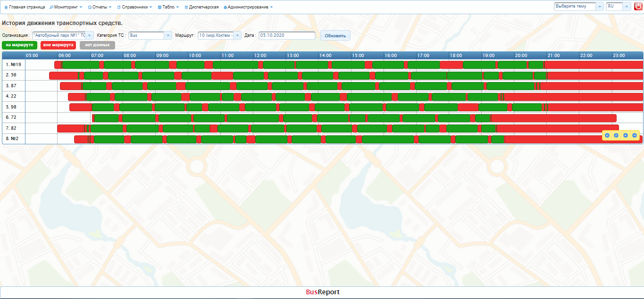Click the 23:00 hour in timeline header

pos(619,56)
